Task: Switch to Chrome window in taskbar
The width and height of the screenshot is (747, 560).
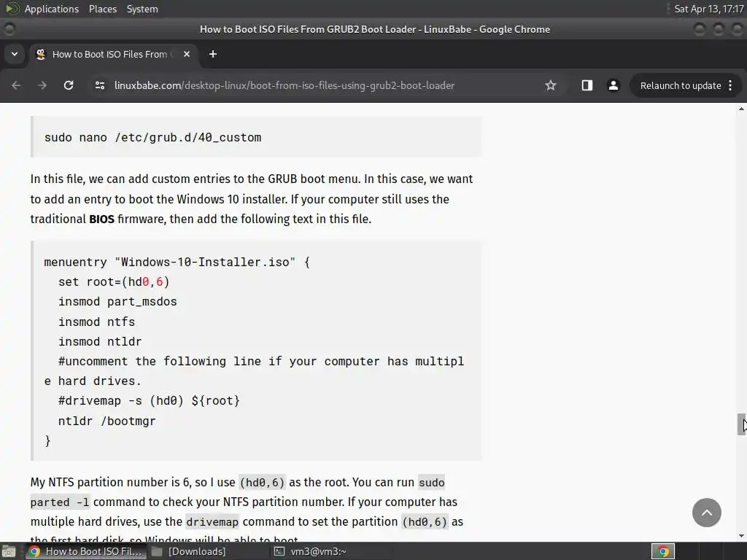Action: coord(85,551)
